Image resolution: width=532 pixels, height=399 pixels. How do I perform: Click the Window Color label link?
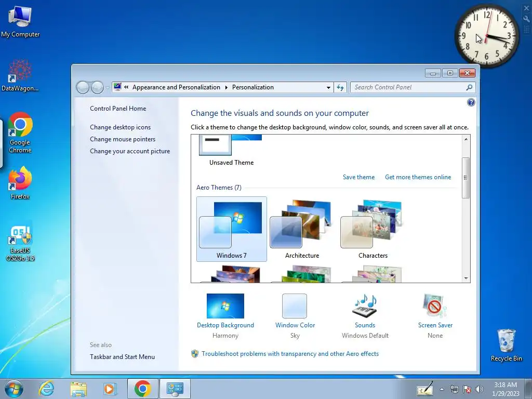(295, 325)
